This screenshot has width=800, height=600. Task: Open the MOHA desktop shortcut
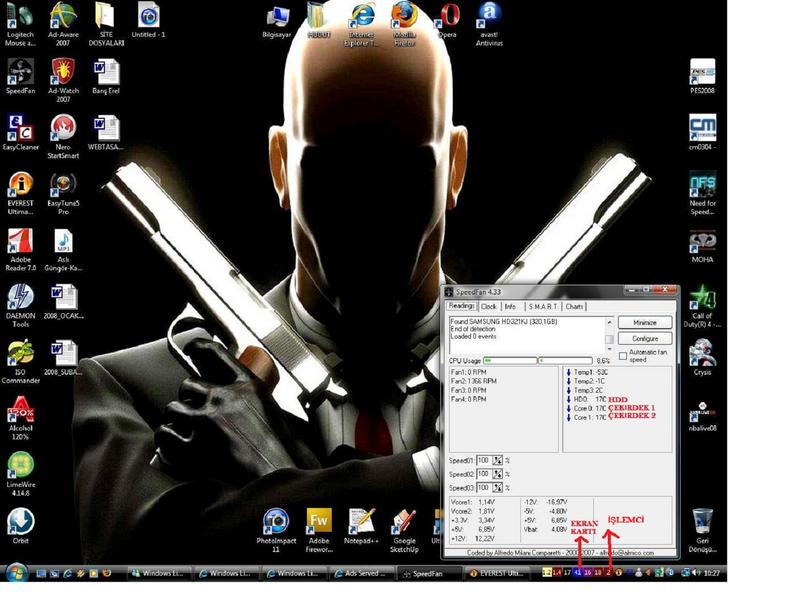[703, 245]
